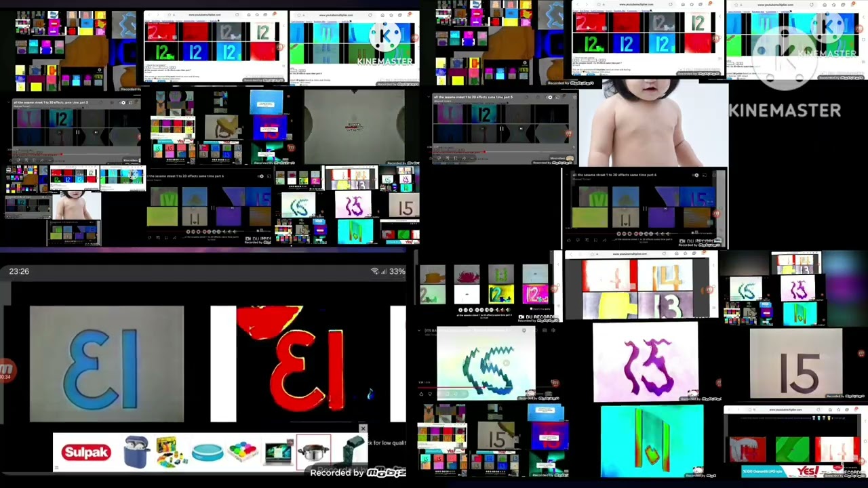Tap the colorful modeling dough ad product
Viewport: 868px width, 488px height.
(x=243, y=452)
